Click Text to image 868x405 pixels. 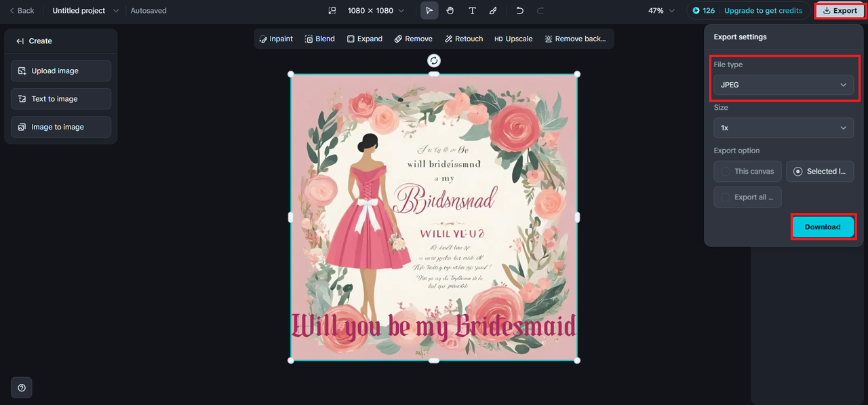tap(61, 99)
